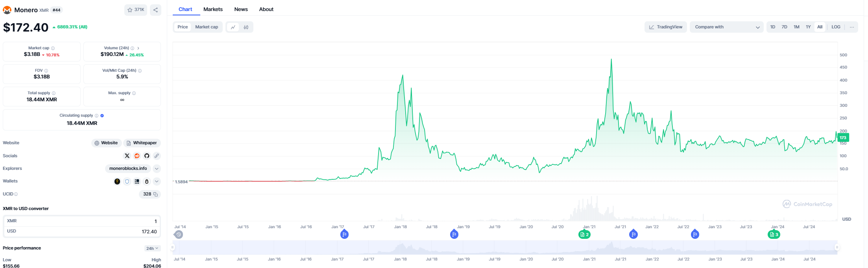Image resolution: width=868 pixels, height=268 pixels.
Task: Select the All time range
Action: 820,27
